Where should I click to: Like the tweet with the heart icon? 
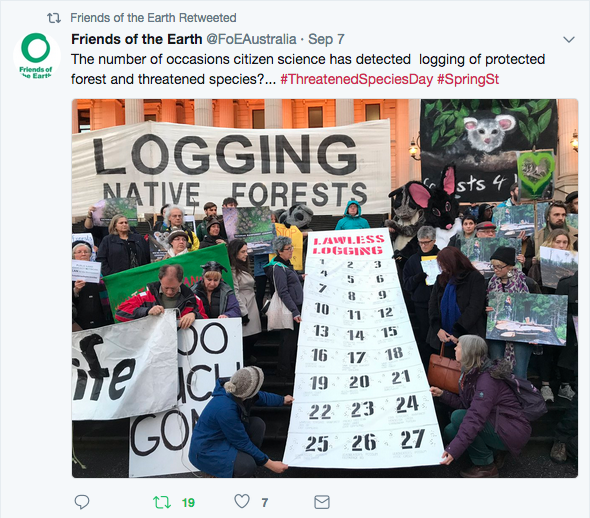[242, 501]
